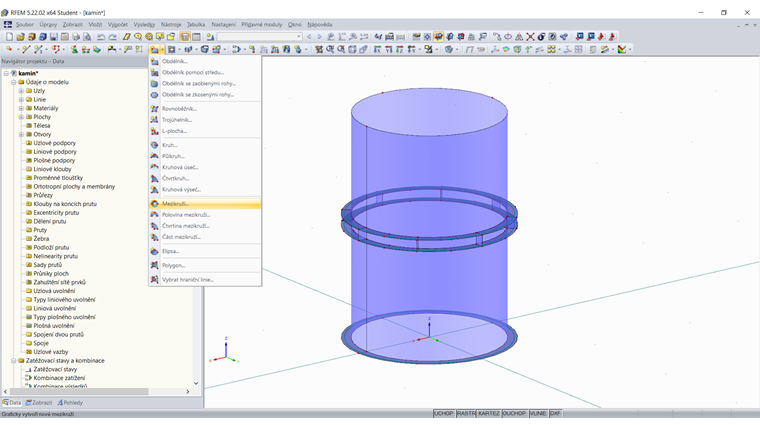Select the Uzlové podpory tree item

pyautogui.click(x=54, y=143)
